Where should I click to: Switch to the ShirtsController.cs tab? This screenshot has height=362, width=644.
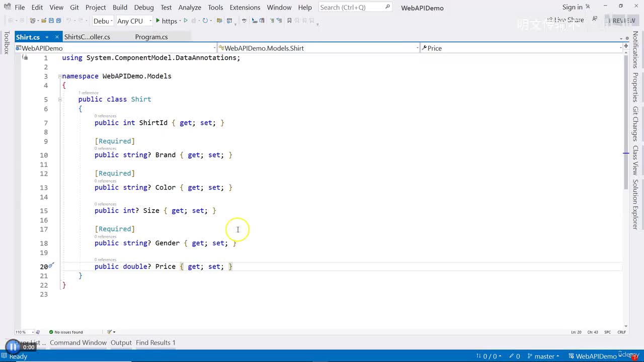click(x=87, y=37)
